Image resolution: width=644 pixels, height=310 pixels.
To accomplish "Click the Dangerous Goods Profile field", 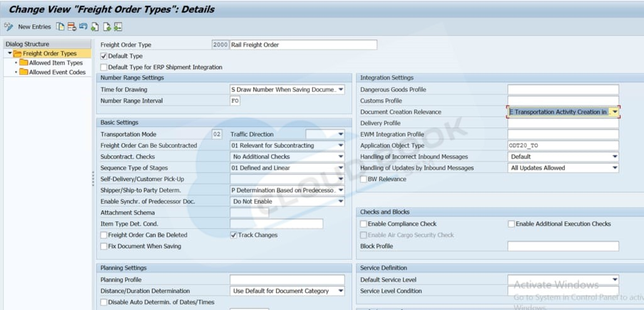I will point(563,89).
